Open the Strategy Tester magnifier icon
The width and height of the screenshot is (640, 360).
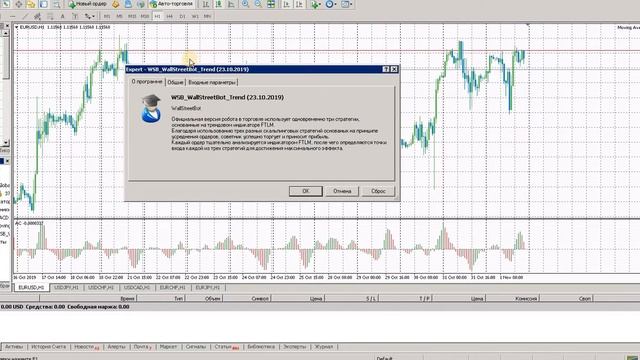tap(56, 4)
